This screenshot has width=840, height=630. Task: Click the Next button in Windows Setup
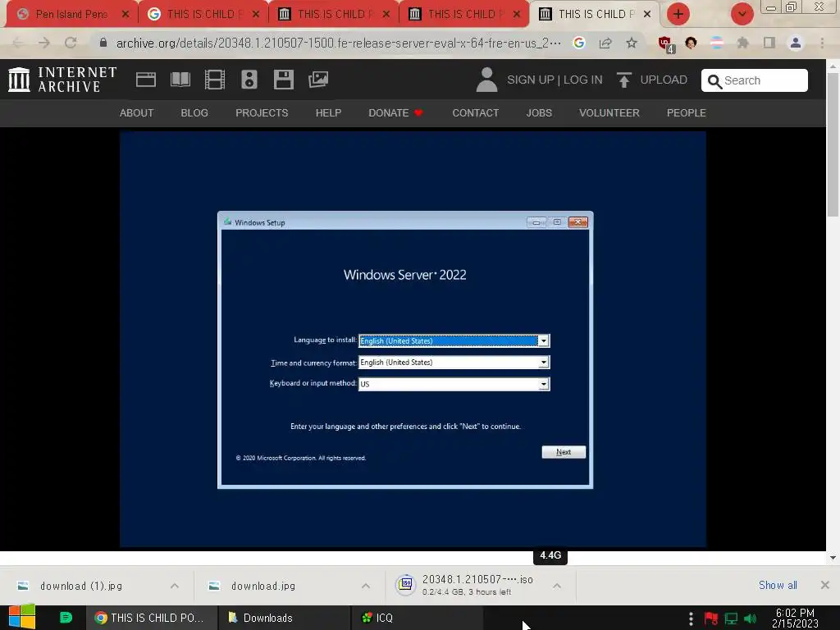564,452
